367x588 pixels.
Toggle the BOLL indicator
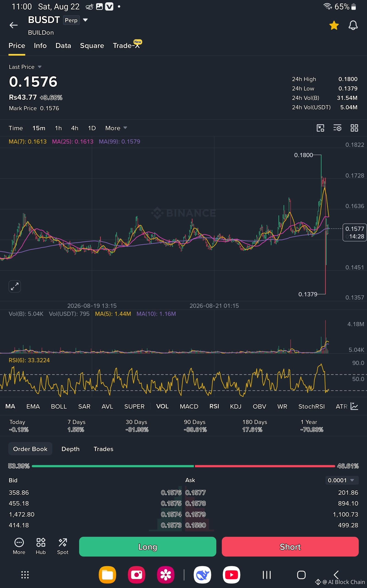click(x=59, y=407)
